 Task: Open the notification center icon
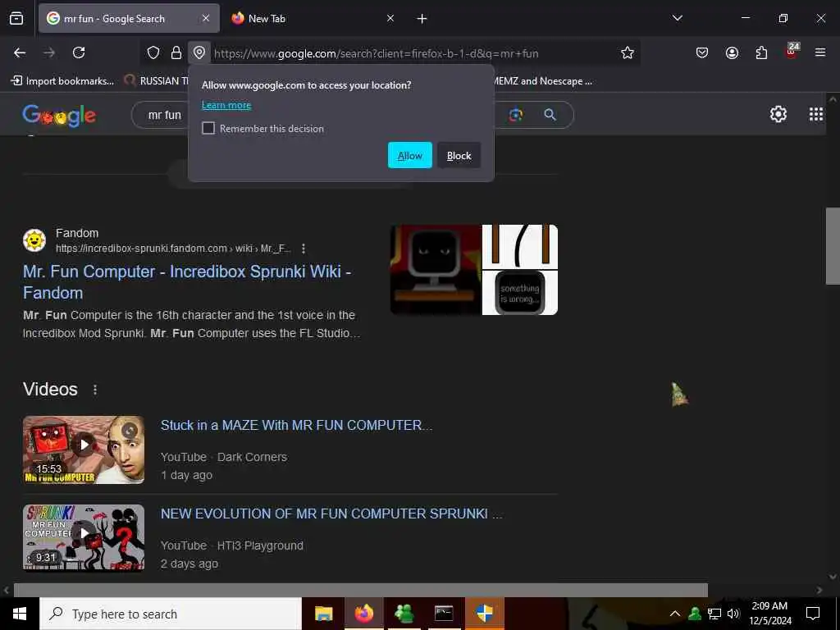click(x=813, y=614)
